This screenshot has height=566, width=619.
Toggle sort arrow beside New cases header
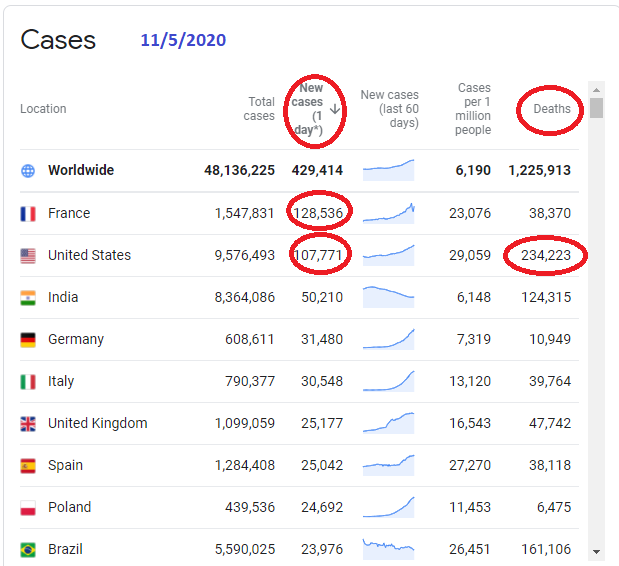click(x=335, y=109)
